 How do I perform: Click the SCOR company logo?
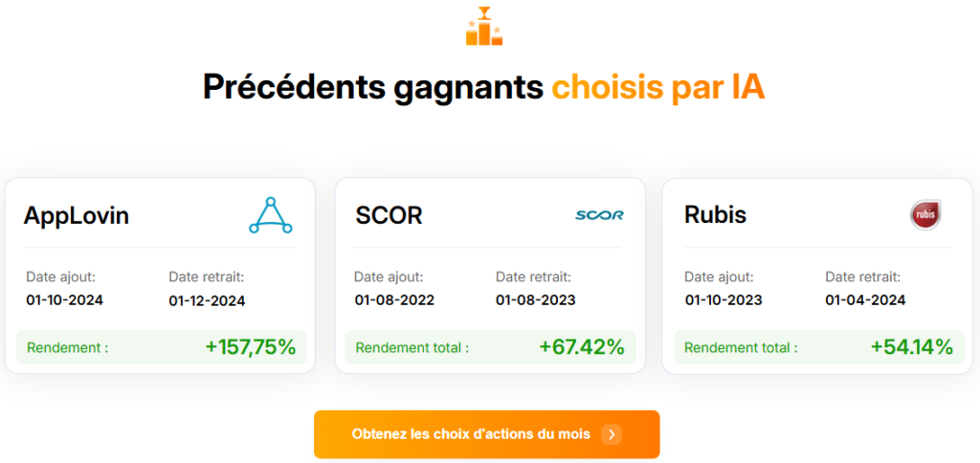[599, 215]
